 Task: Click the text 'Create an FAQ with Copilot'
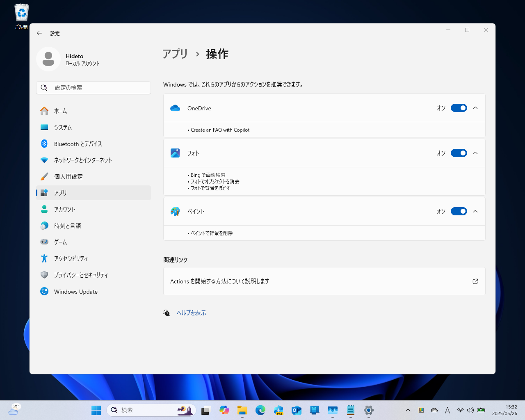pyautogui.click(x=220, y=130)
